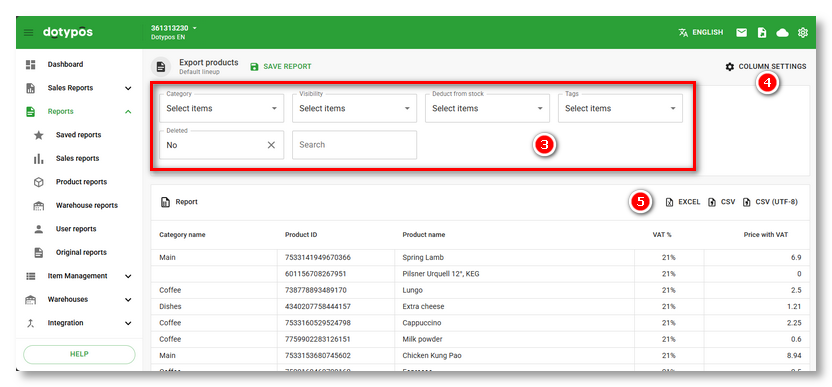The image size is (832, 387).
Task: Select product ID 7533153680745602 cell
Action: (x=336, y=355)
